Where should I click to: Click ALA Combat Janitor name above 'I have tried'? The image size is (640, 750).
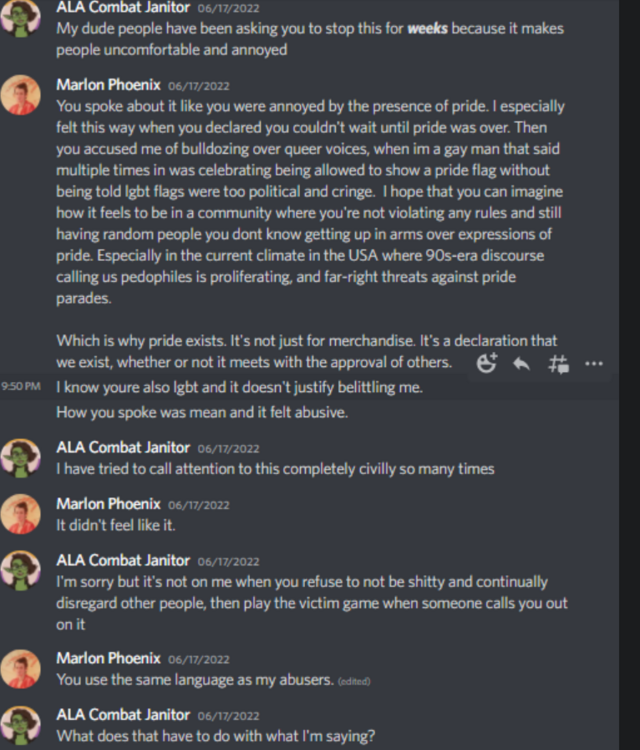click(123, 447)
